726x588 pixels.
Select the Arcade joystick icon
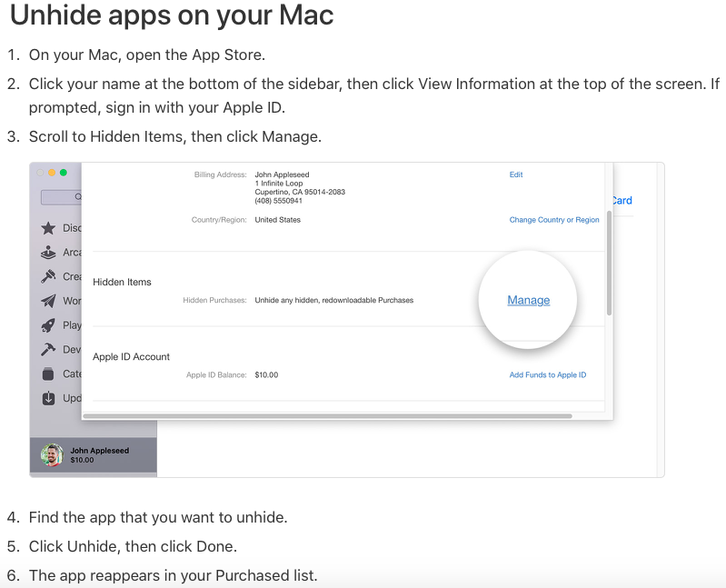[x=48, y=253]
